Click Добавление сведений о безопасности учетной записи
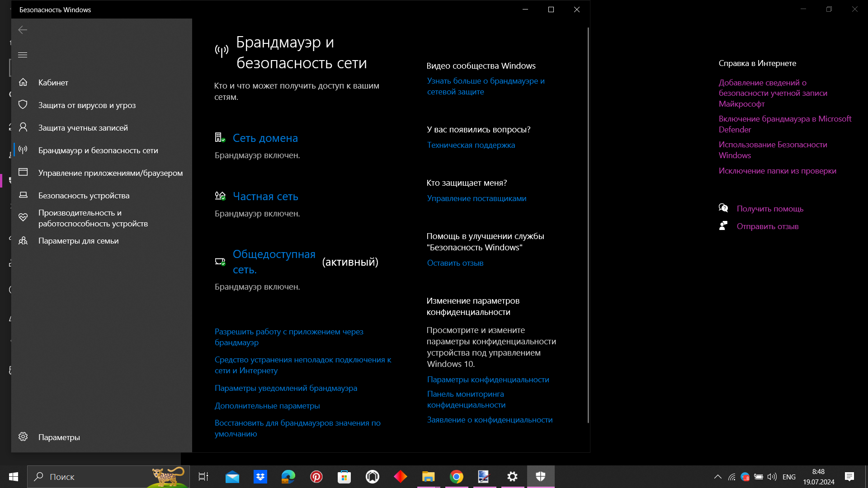Viewport: 868px width, 488px height. click(773, 93)
